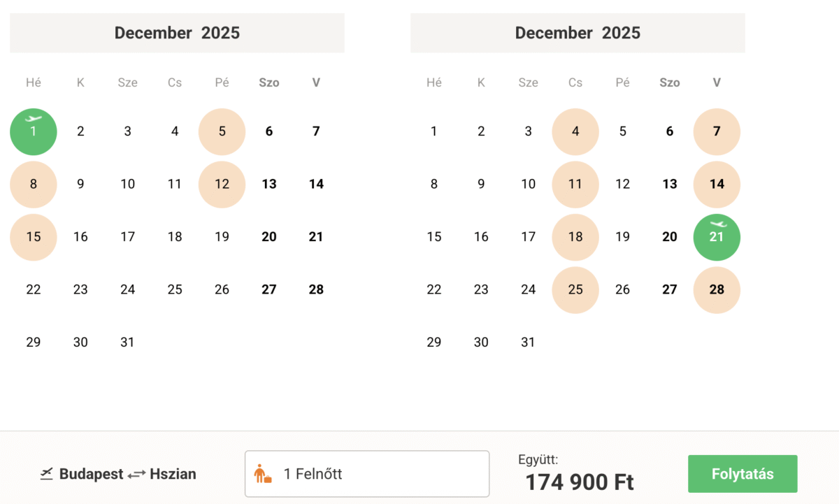The image size is (839, 504).
Task: Pick December 15 in the departure calendar
Action: coord(34,237)
